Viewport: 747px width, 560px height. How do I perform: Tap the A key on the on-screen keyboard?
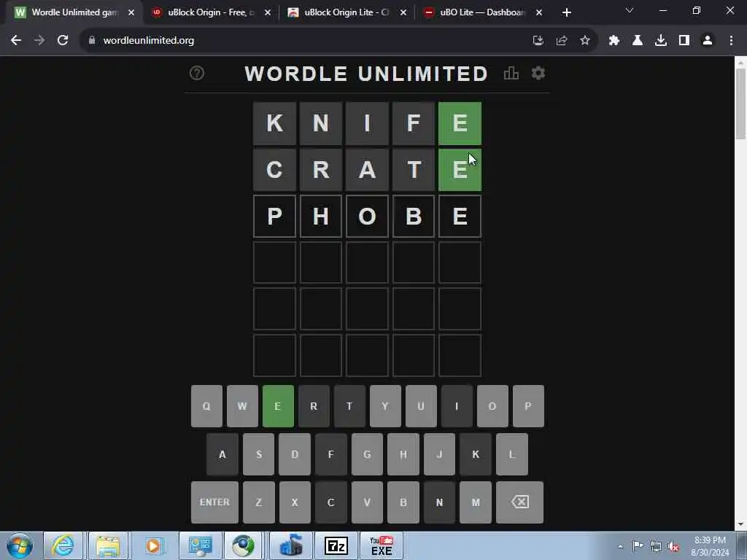coord(222,454)
